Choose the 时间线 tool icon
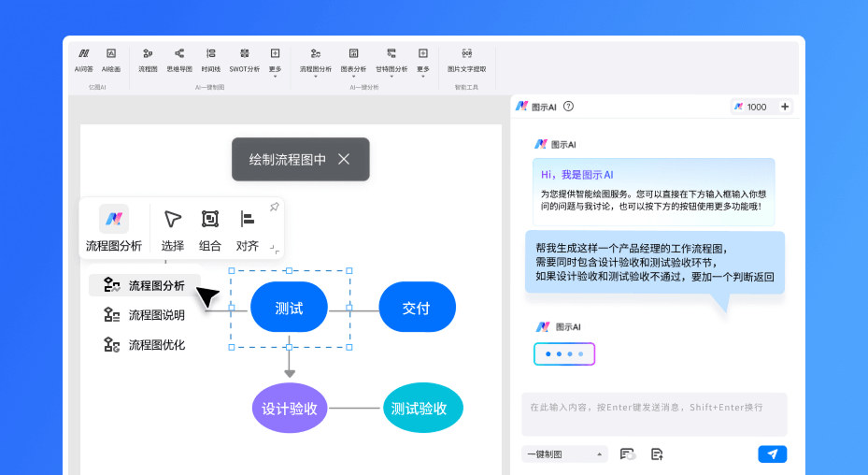Screen dimensions: 868x475 (x=211, y=59)
